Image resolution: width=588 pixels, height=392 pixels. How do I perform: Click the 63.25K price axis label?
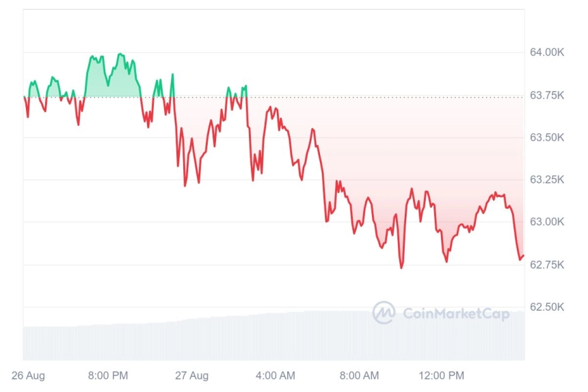pos(547,180)
